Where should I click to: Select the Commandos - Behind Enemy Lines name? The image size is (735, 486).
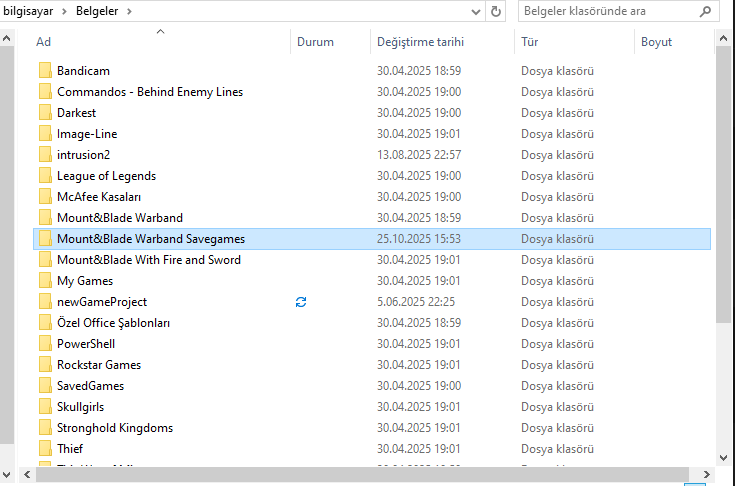coord(150,92)
